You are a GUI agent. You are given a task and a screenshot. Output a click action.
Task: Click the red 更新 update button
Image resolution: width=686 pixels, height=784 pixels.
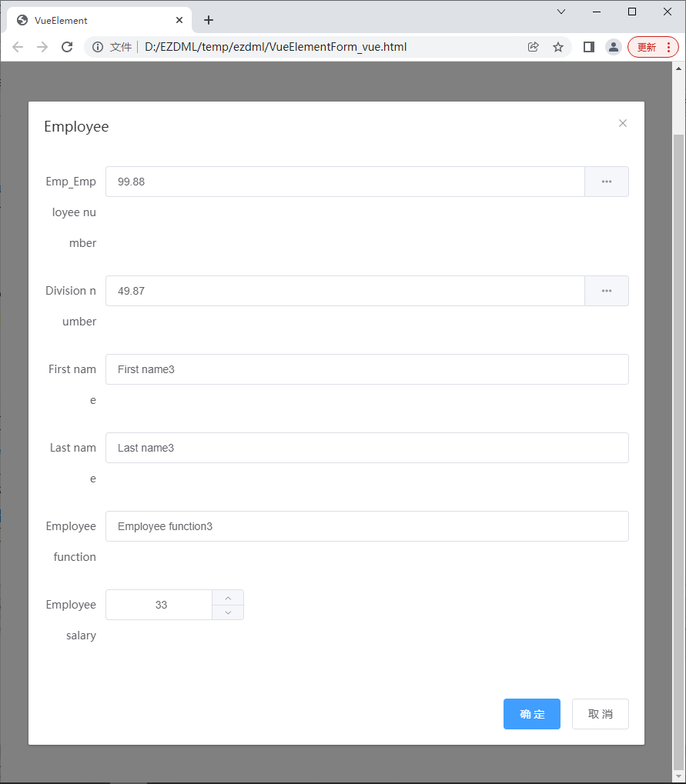point(653,47)
